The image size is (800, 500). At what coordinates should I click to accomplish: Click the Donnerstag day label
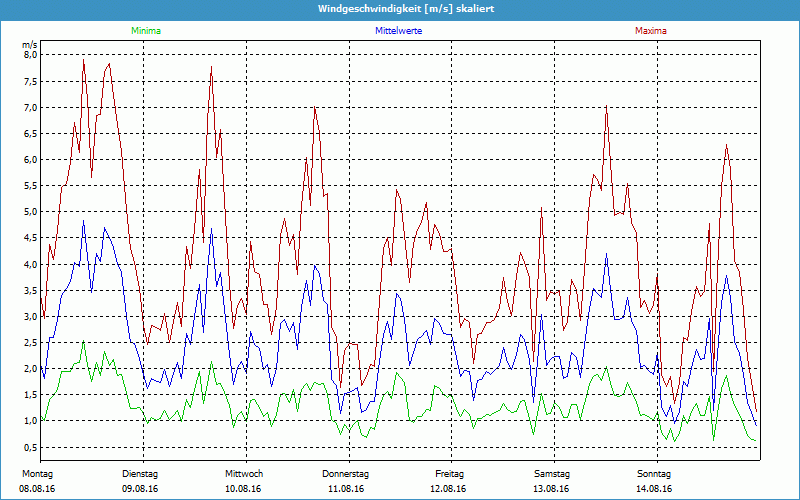345,474
